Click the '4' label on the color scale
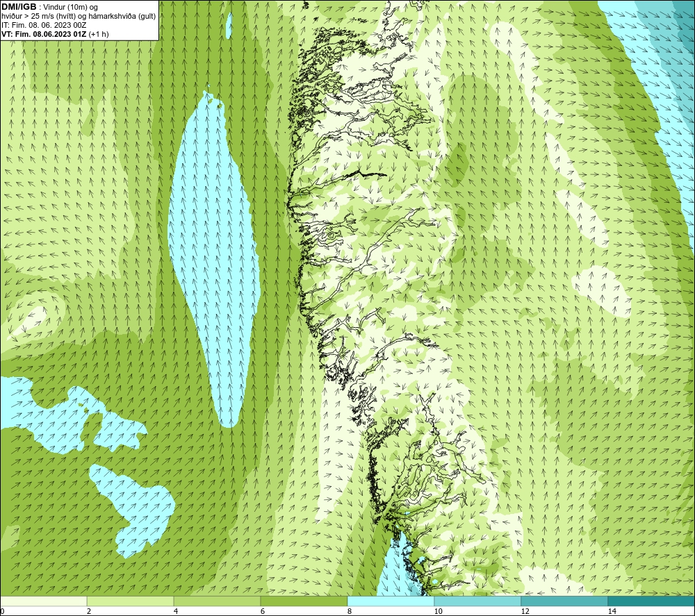Screen dimensions: 695x616 pos(176,611)
